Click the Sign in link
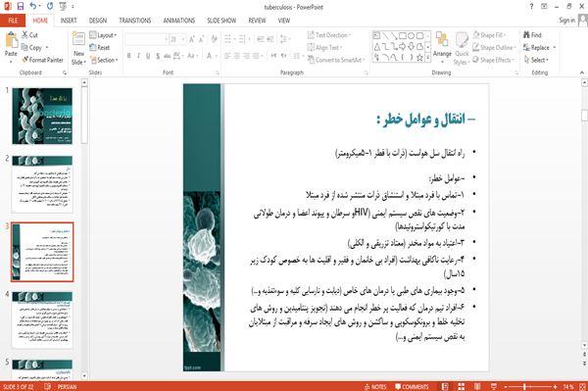588x391 pixels. (566, 21)
